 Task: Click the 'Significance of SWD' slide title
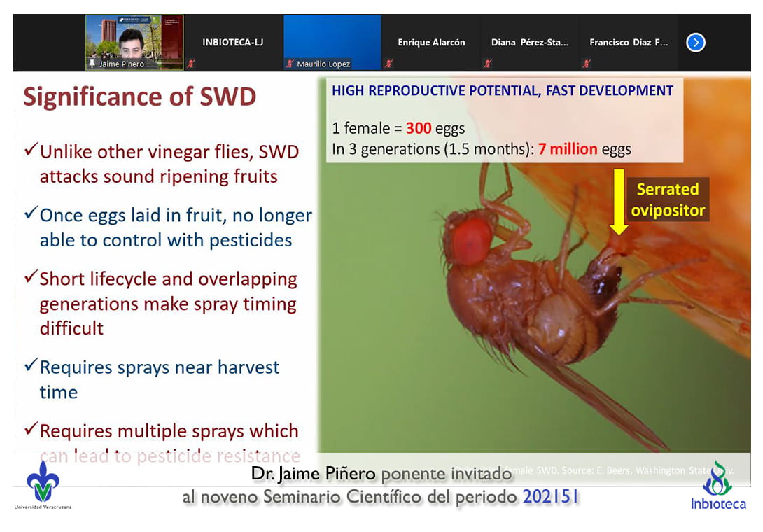pos(139,97)
